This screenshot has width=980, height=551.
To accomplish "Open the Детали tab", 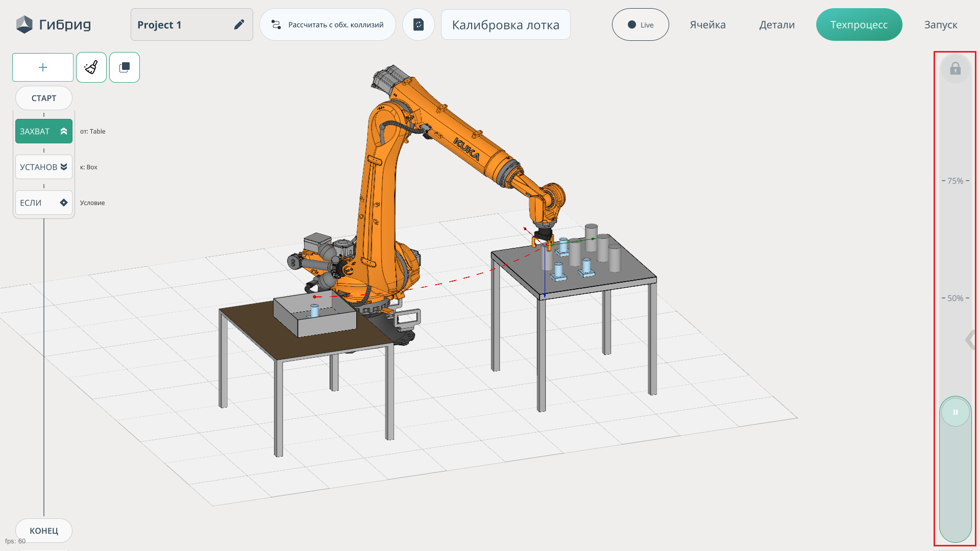I will (x=777, y=24).
